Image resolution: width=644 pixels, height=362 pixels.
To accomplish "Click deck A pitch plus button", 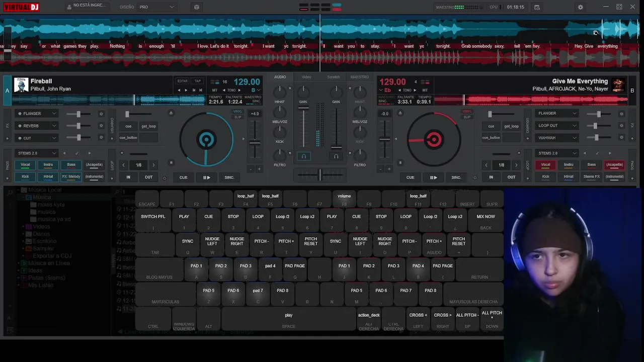I will pos(260,169).
